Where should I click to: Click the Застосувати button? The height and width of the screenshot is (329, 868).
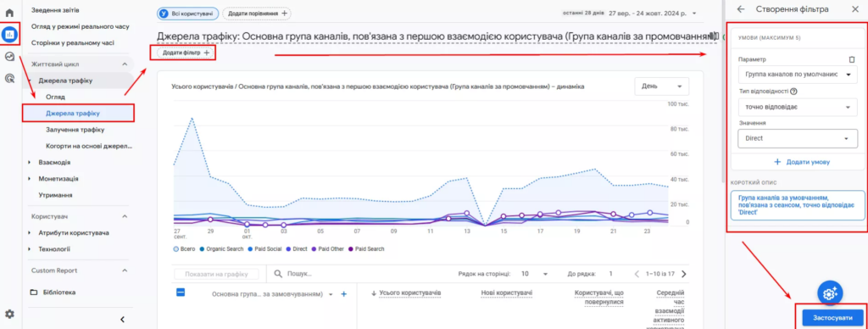point(833,318)
